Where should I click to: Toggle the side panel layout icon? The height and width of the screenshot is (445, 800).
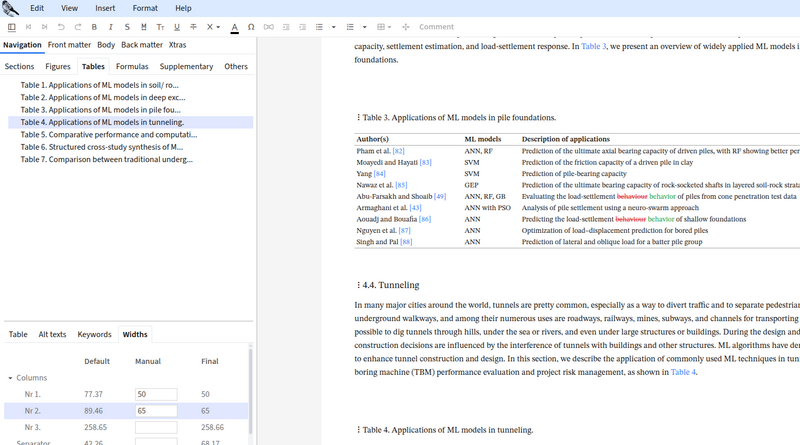coord(12,27)
